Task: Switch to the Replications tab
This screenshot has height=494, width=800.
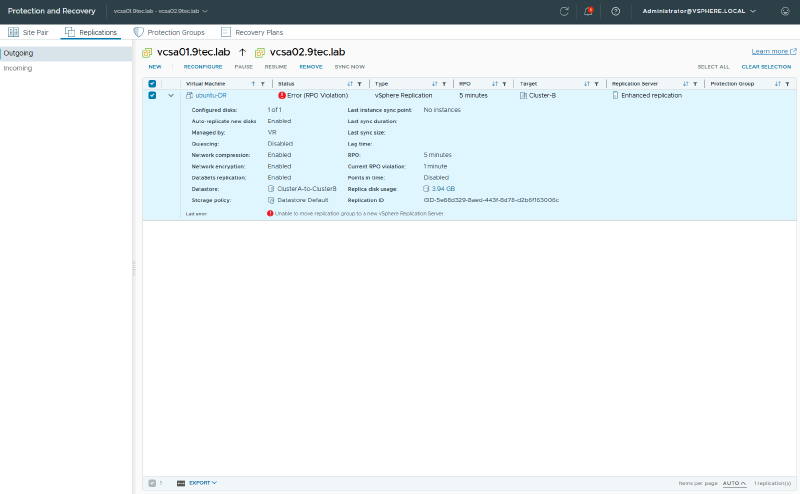Action: [x=91, y=32]
